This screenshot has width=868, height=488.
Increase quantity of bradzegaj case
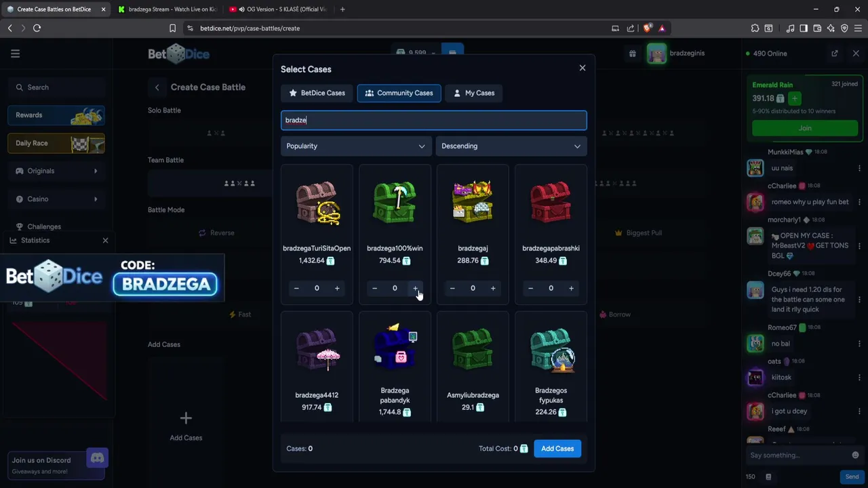[493, 288]
